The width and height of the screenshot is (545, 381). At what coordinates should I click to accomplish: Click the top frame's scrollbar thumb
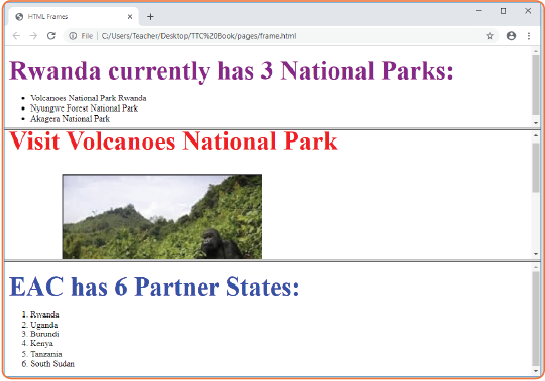[x=536, y=85]
